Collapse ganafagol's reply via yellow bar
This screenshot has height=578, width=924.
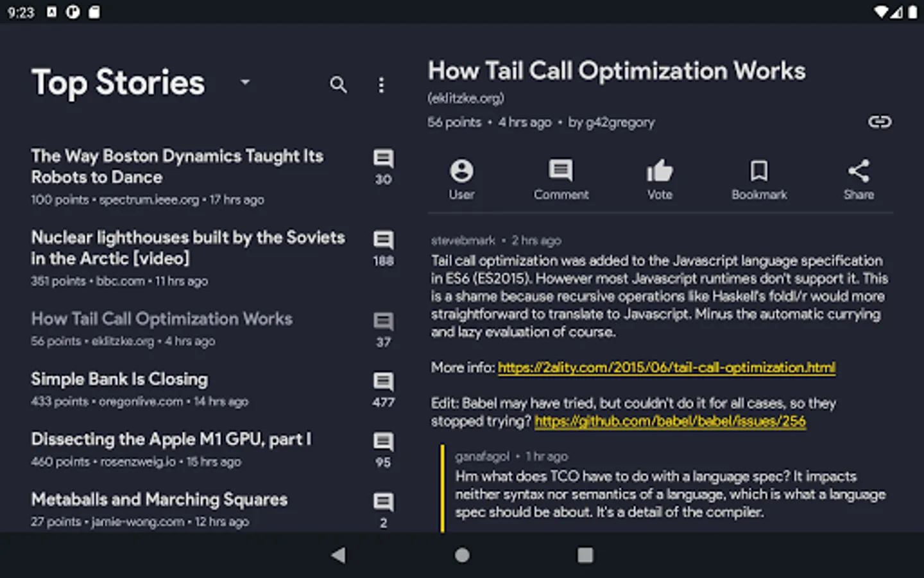442,488
